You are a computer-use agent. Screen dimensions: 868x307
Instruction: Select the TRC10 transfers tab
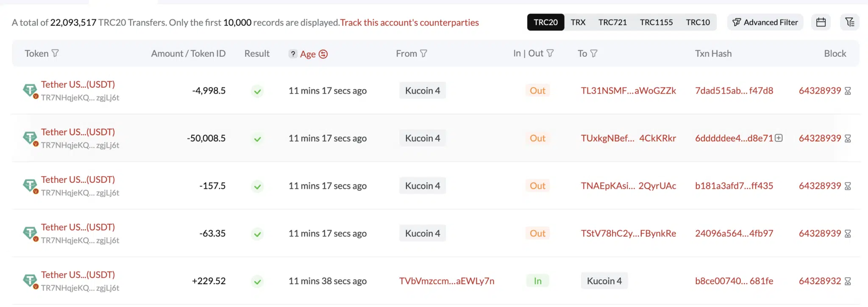tap(698, 22)
